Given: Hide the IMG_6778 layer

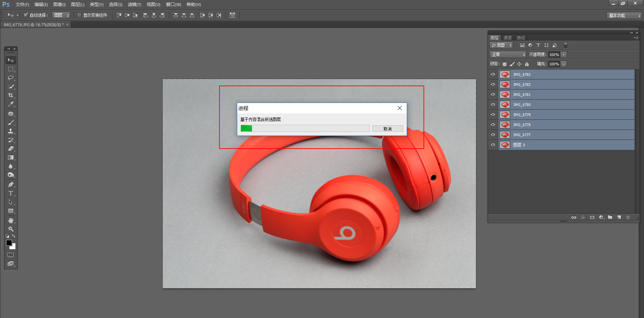Looking at the screenshot, I should click(x=493, y=125).
